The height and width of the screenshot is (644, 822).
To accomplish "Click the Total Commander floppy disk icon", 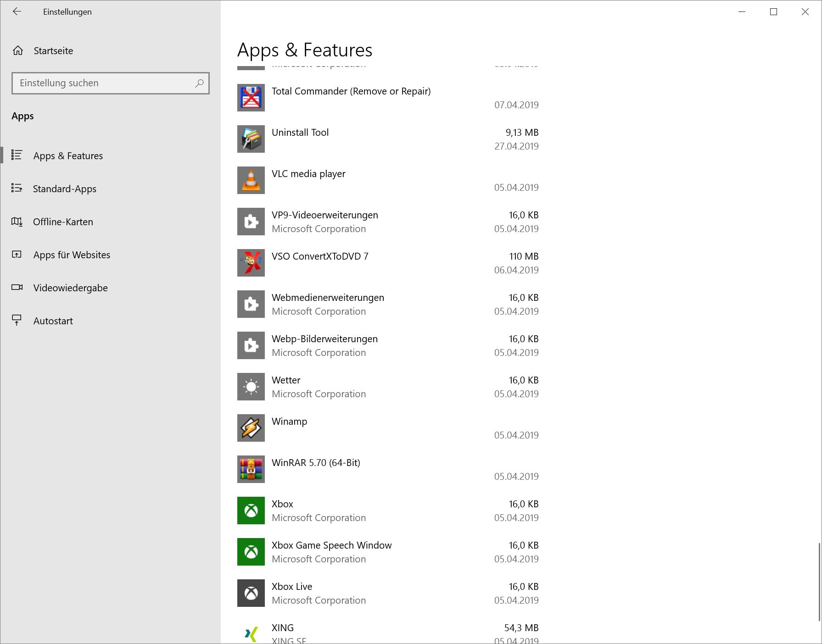I will coord(251,98).
